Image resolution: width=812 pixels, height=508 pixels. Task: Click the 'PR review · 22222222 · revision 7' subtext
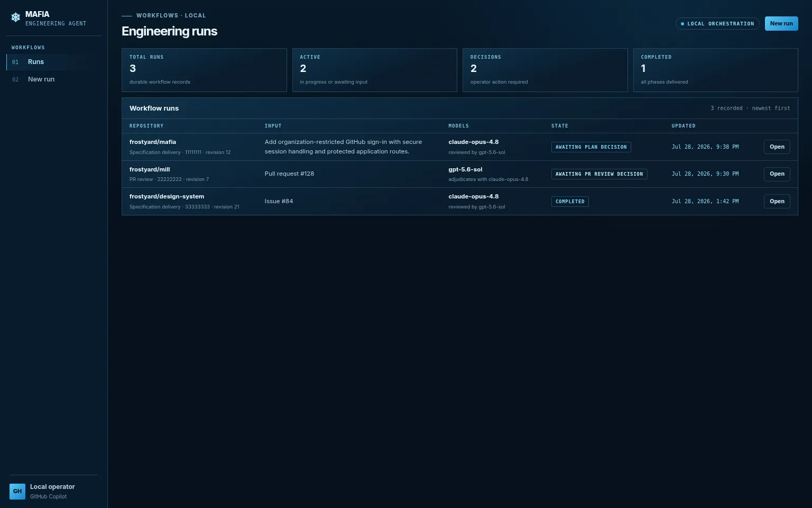pos(169,179)
